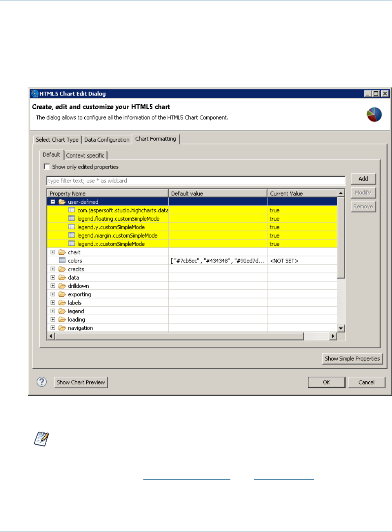Click the exporting folder icon
The height and width of the screenshot is (532, 392).
click(62, 294)
